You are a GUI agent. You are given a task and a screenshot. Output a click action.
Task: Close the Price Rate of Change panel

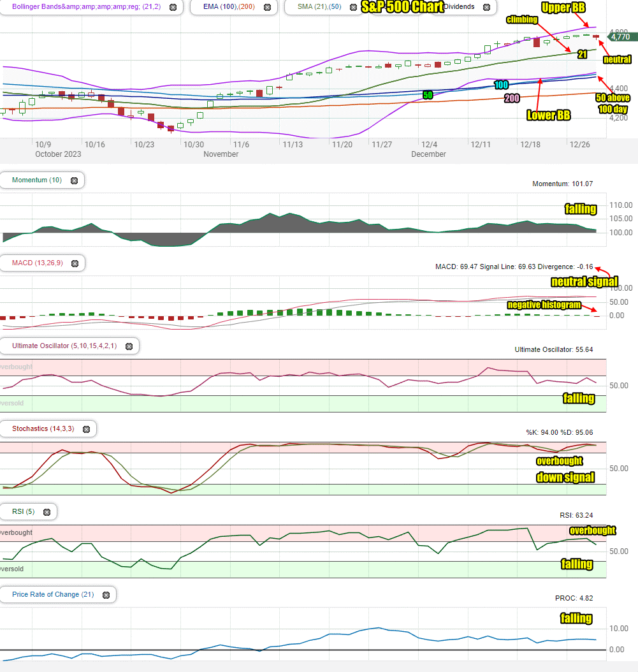pos(106,595)
